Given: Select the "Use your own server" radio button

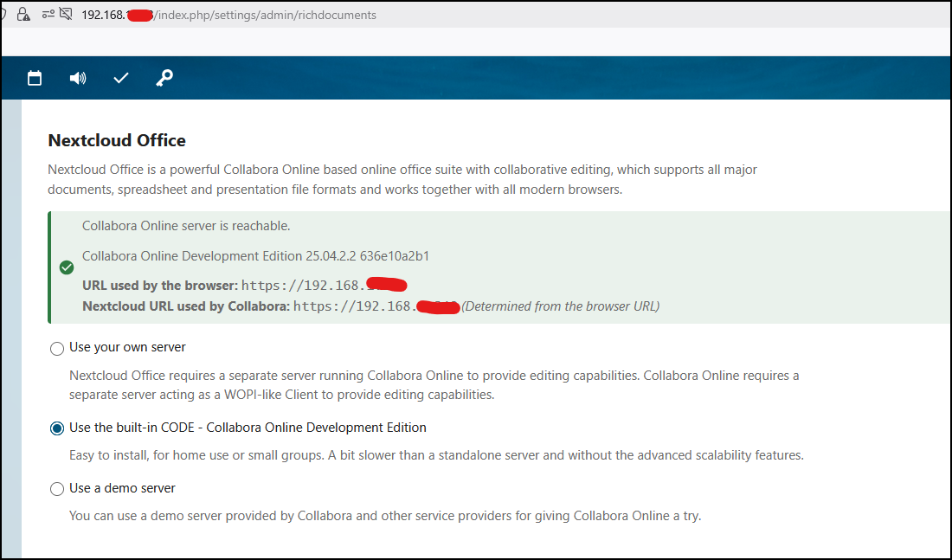Looking at the screenshot, I should tap(57, 348).
